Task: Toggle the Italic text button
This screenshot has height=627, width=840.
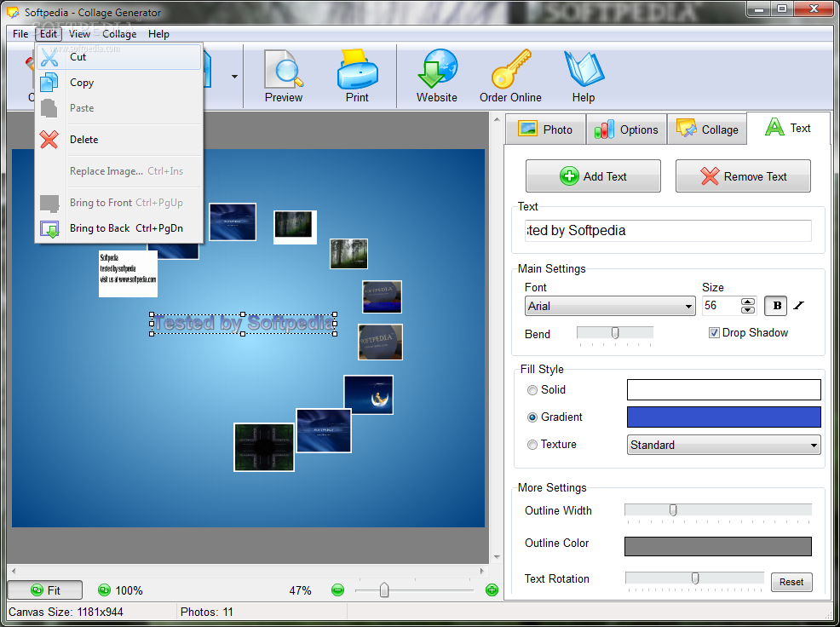Action: pos(799,306)
